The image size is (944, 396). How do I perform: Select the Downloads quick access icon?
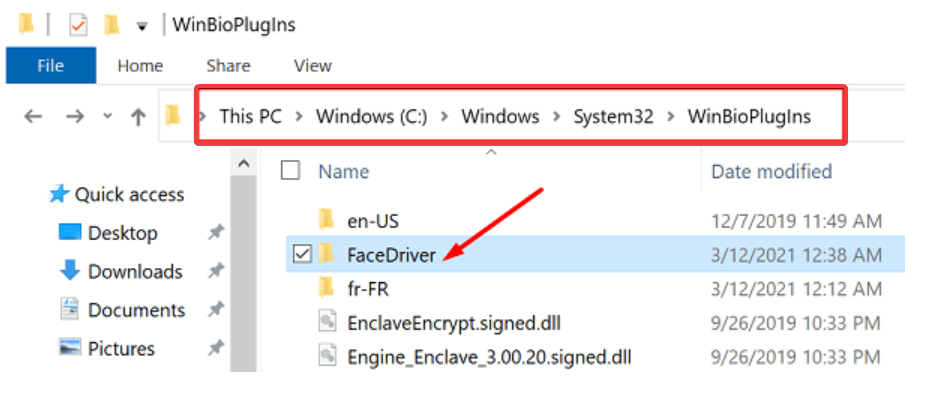[x=70, y=271]
